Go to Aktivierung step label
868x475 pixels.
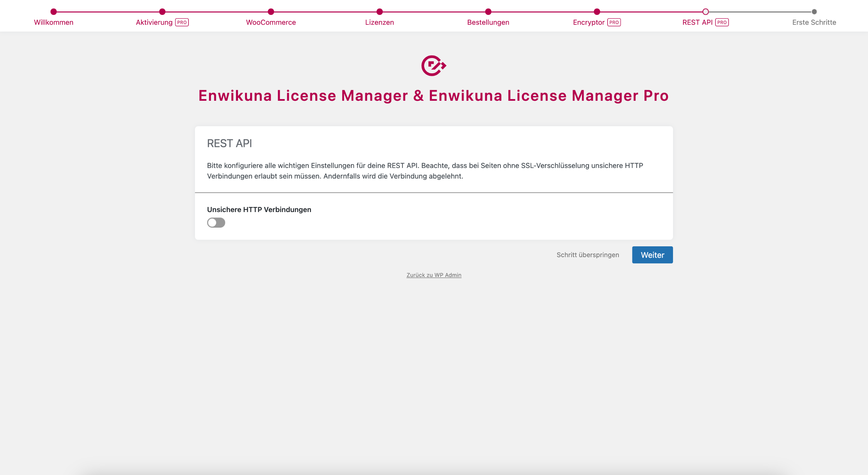coord(154,22)
